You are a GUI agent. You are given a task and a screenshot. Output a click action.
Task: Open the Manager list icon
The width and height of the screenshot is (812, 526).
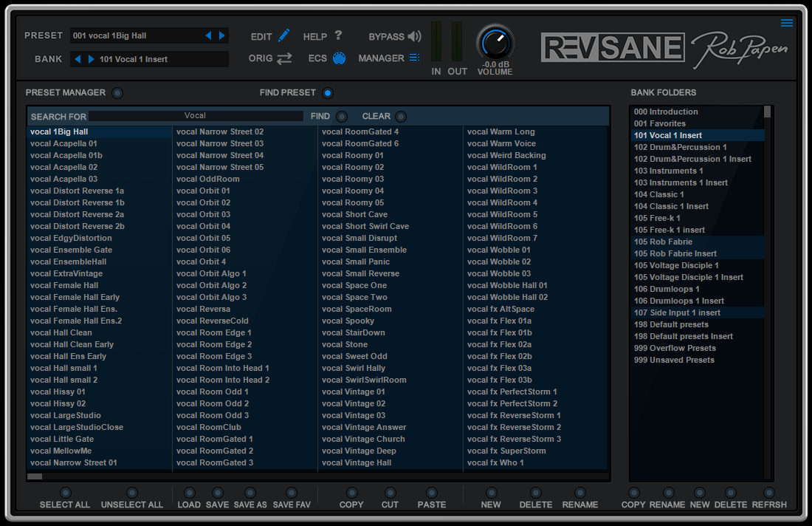point(414,58)
